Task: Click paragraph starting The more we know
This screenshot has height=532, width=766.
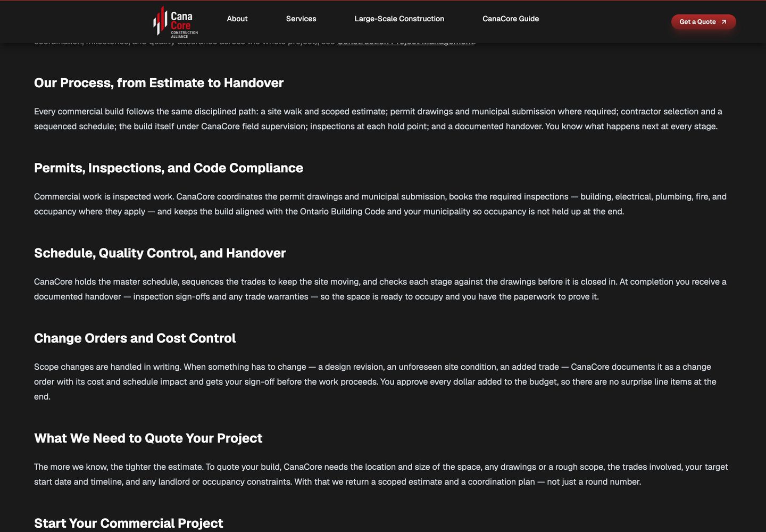Action: click(x=381, y=475)
